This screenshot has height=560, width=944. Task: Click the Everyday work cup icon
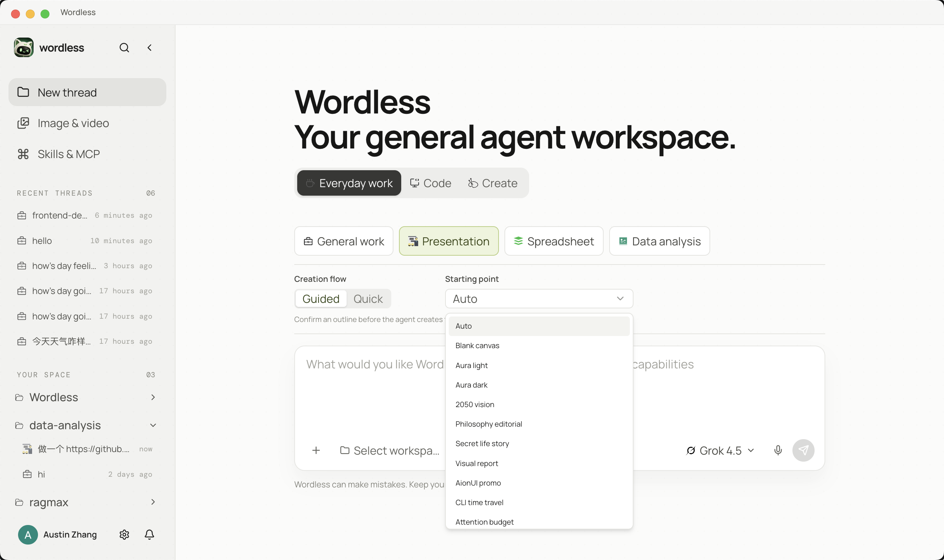(310, 183)
